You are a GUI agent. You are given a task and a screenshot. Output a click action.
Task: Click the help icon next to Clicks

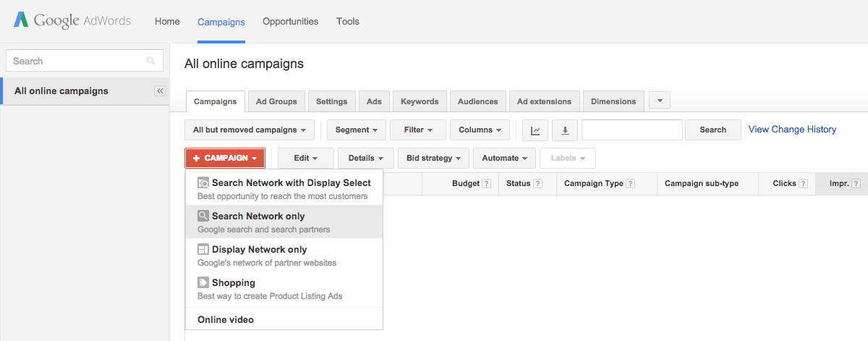pos(804,184)
